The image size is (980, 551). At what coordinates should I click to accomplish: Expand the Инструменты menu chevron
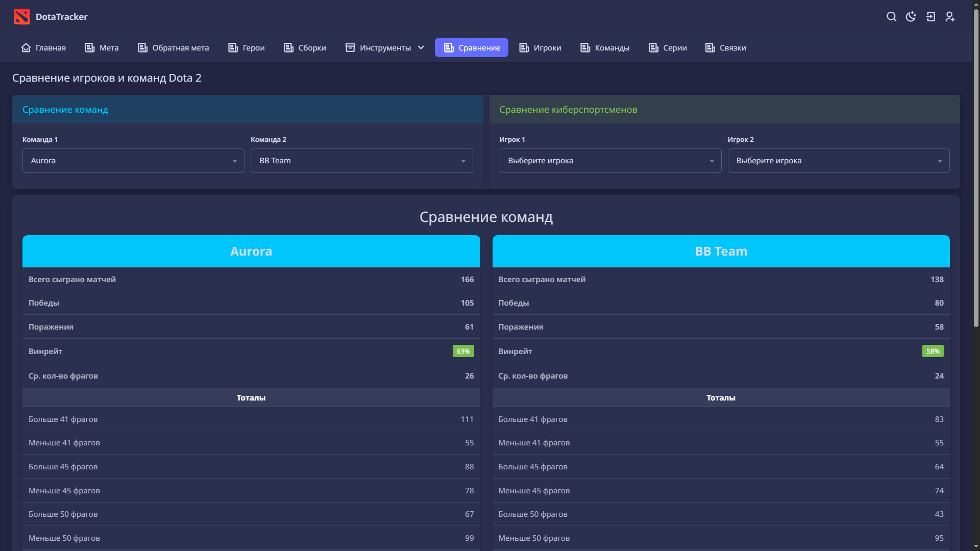pyautogui.click(x=421, y=47)
